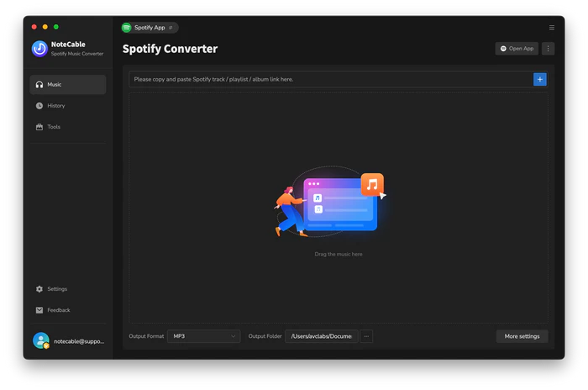Click the user account avatar
This screenshot has height=390, width=588.
point(41,340)
